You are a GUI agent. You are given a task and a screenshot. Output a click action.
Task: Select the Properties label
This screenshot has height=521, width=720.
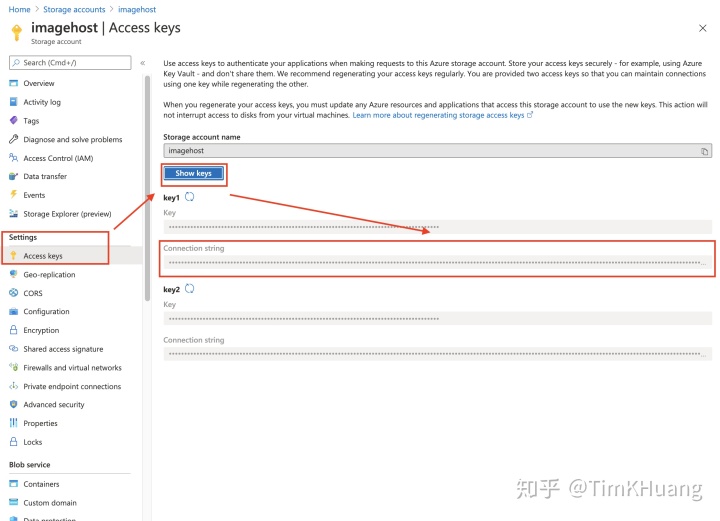pos(40,423)
